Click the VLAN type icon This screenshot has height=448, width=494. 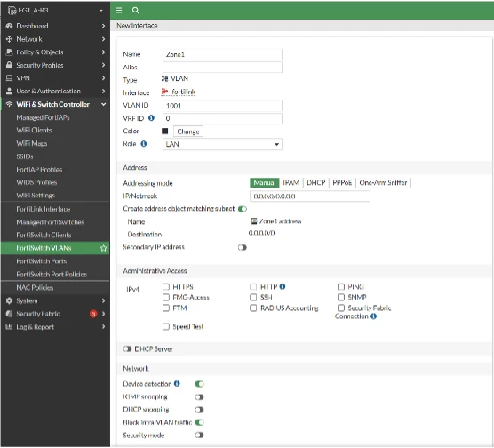tap(164, 78)
